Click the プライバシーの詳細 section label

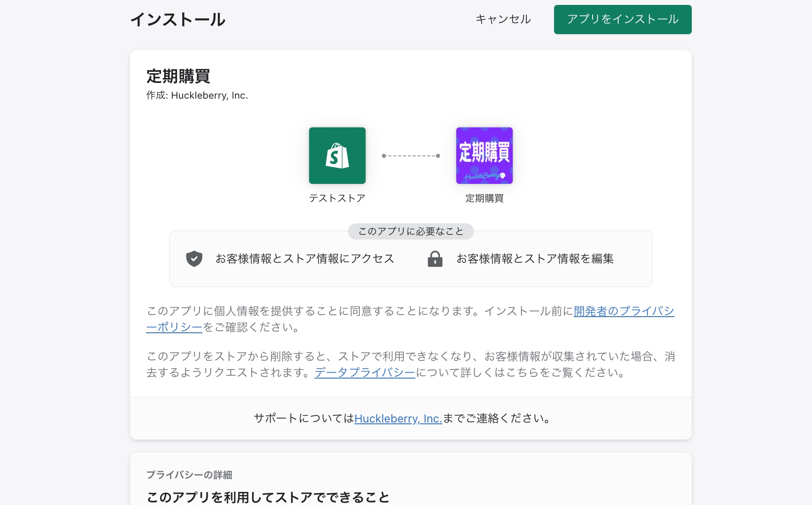click(x=189, y=475)
